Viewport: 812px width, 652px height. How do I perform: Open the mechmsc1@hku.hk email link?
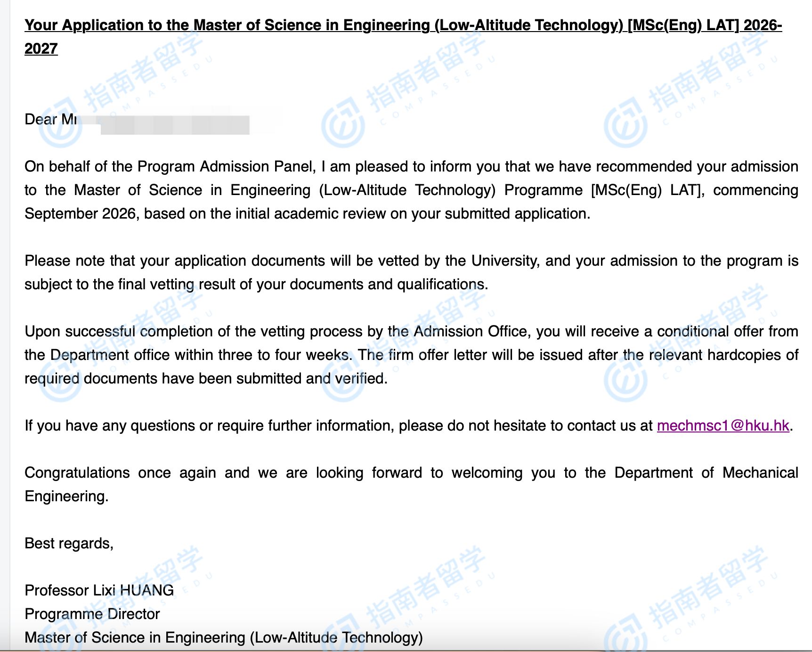723,425
